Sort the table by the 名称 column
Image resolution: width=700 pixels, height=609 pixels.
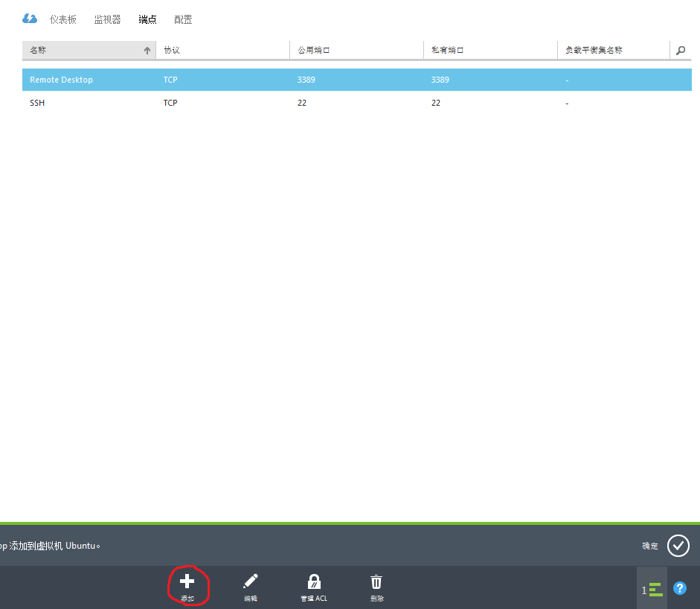[89, 50]
